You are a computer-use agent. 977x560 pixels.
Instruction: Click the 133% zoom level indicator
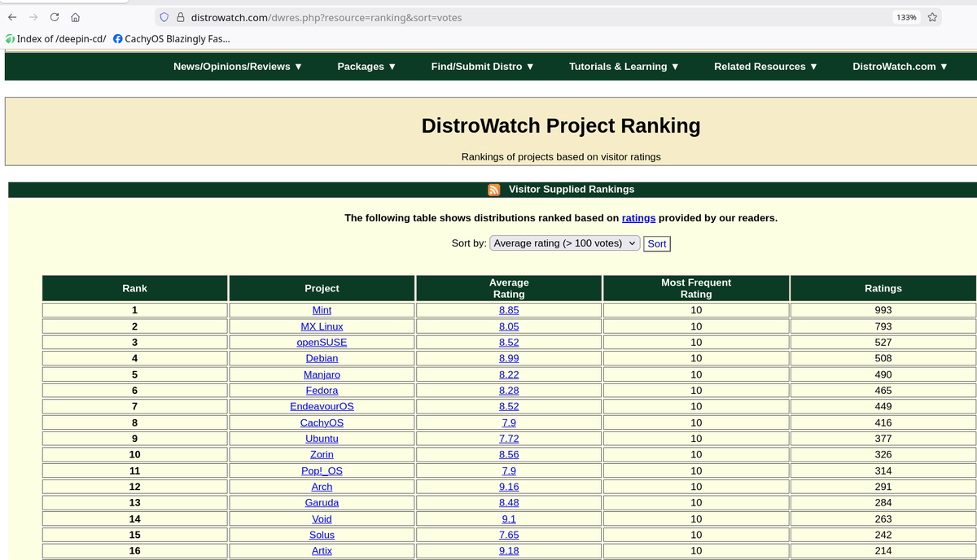(905, 16)
